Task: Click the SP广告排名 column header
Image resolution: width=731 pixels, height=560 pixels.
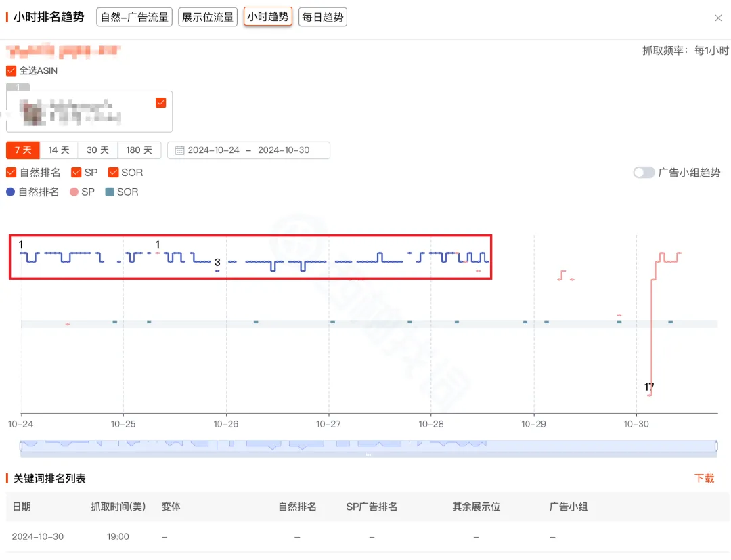Action: 372,507
